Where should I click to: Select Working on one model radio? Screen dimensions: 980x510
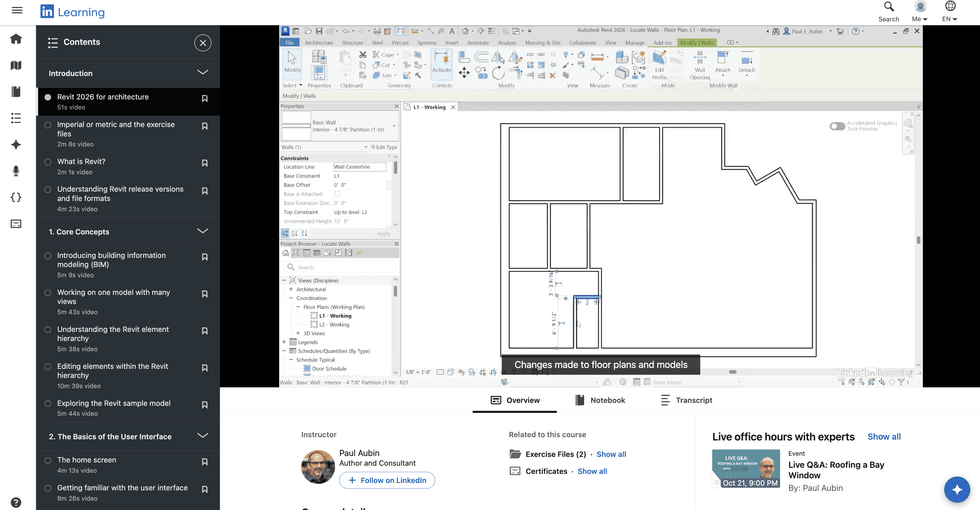click(48, 293)
